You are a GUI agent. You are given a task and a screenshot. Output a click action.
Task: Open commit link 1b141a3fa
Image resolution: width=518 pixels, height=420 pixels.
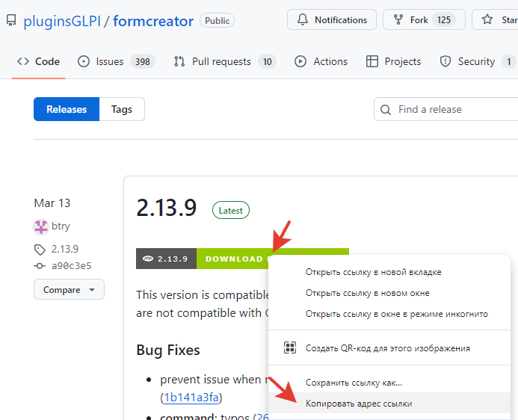coord(191,398)
